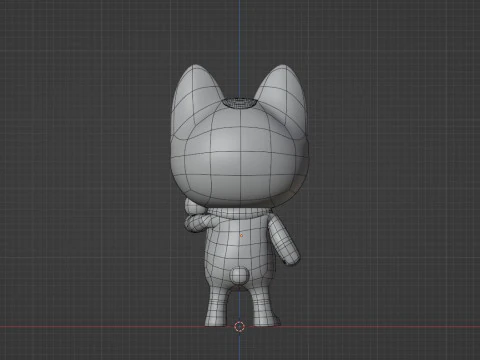Select the lowered arm on the right side
Viewport: 480px width, 360px height.
tap(283, 240)
